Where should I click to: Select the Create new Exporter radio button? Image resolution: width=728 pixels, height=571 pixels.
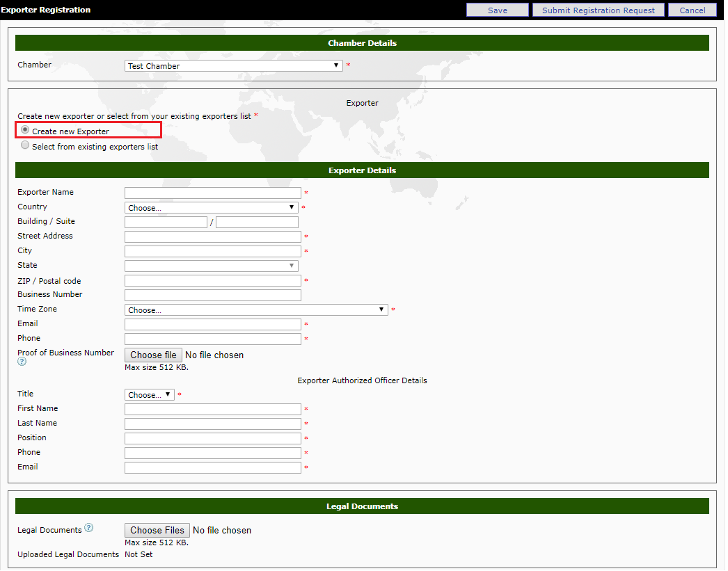click(24, 130)
